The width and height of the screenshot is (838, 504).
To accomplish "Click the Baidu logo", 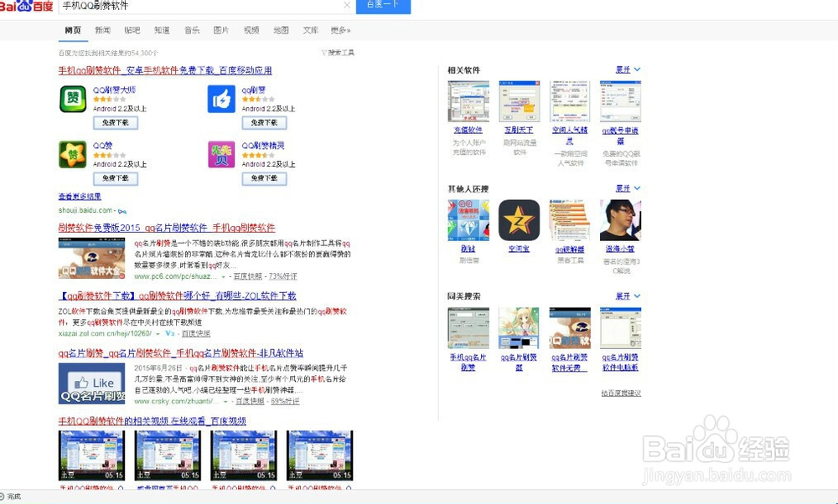I will click(27, 6).
